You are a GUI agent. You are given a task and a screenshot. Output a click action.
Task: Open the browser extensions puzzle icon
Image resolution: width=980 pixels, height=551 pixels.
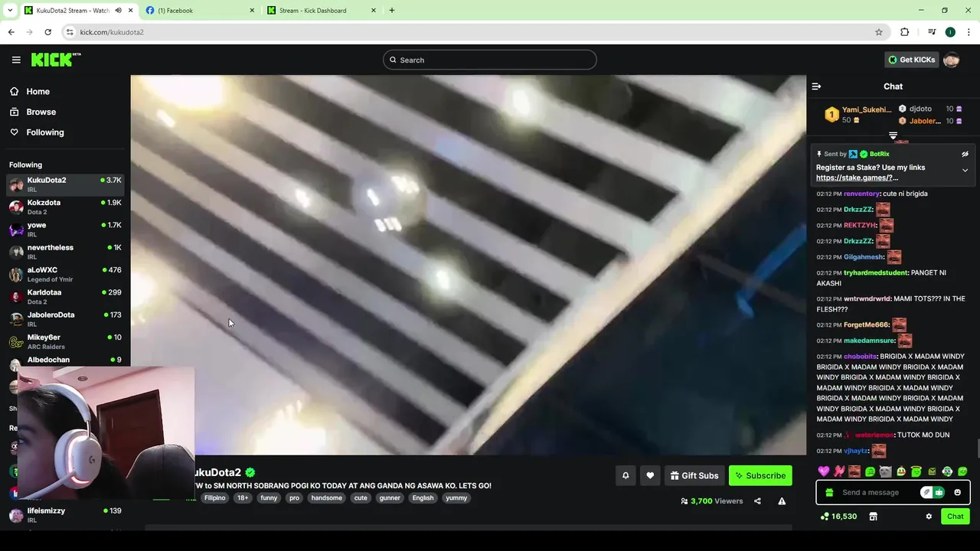pyautogui.click(x=904, y=32)
